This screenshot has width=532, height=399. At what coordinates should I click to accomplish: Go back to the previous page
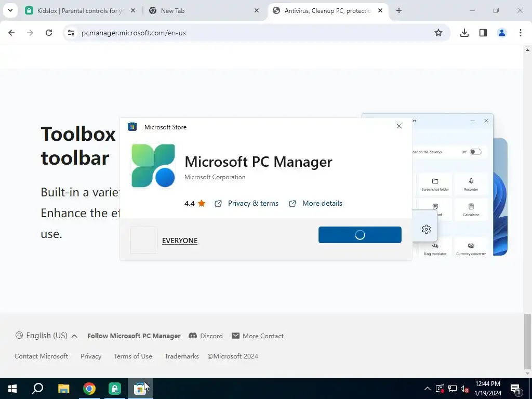click(11, 33)
